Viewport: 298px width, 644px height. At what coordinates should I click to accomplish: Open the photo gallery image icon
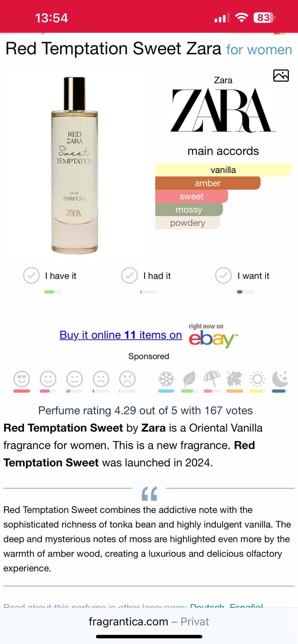point(281,75)
